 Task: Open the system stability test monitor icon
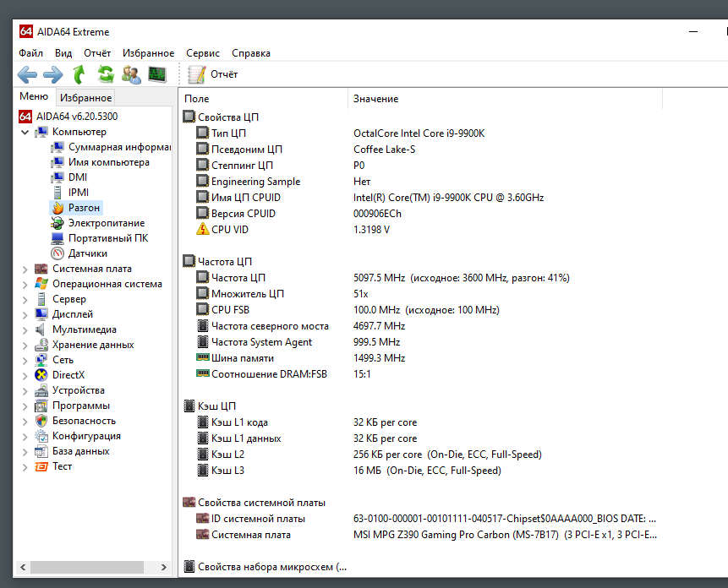tap(157, 74)
